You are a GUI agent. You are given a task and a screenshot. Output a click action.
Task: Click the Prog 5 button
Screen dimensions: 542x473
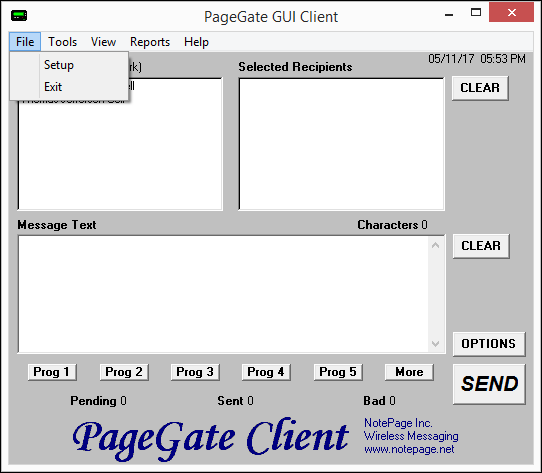tap(338, 372)
